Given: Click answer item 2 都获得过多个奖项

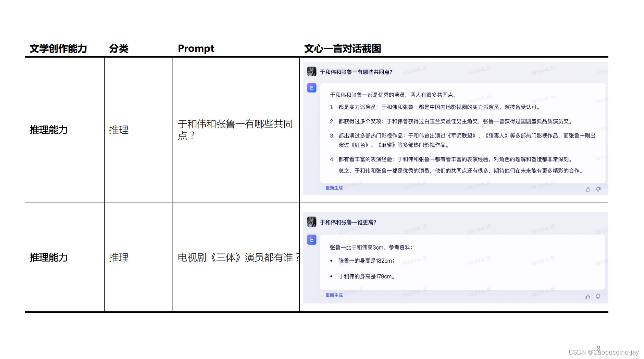Looking at the screenshot, I should (451, 121).
